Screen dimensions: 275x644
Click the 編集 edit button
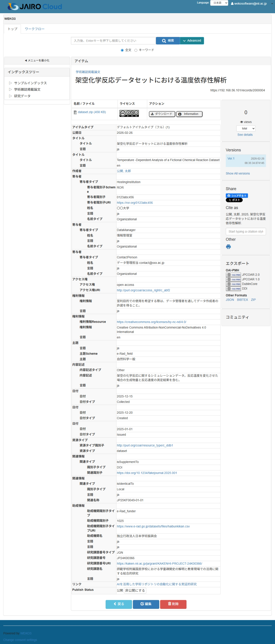146,604
